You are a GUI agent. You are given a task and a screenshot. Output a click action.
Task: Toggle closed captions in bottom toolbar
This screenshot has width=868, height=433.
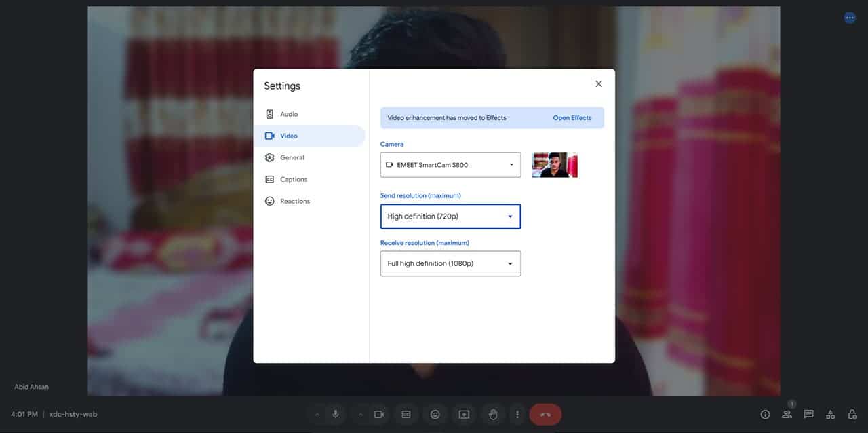coord(406,415)
